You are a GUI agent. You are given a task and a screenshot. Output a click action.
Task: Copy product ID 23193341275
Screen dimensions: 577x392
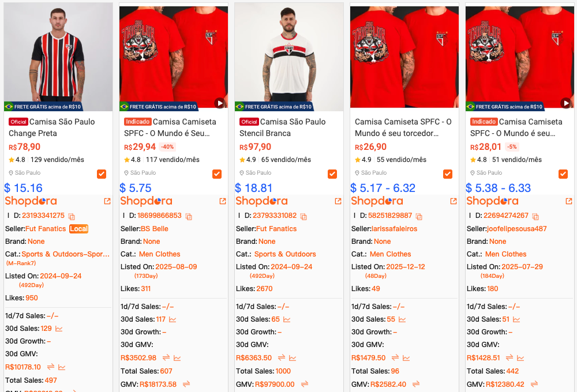coord(72,217)
